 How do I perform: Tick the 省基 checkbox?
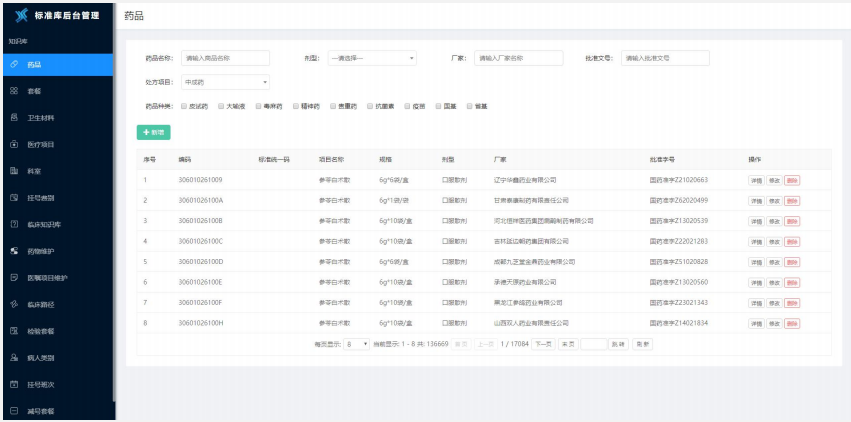tap(469, 106)
